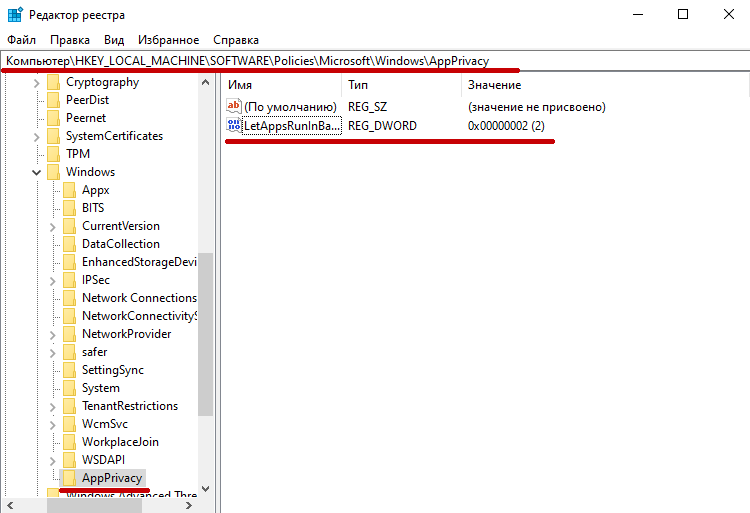Select the NetworkConnectivity folder icon

tap(69, 316)
